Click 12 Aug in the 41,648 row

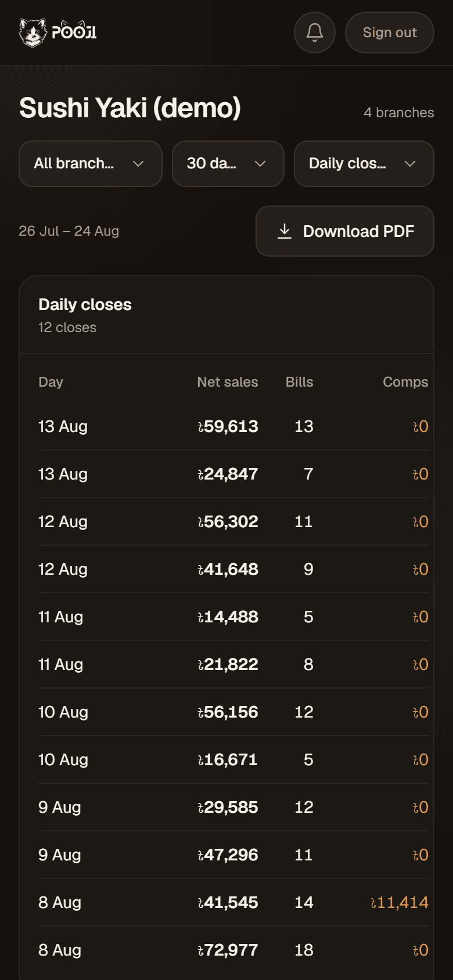coord(63,570)
